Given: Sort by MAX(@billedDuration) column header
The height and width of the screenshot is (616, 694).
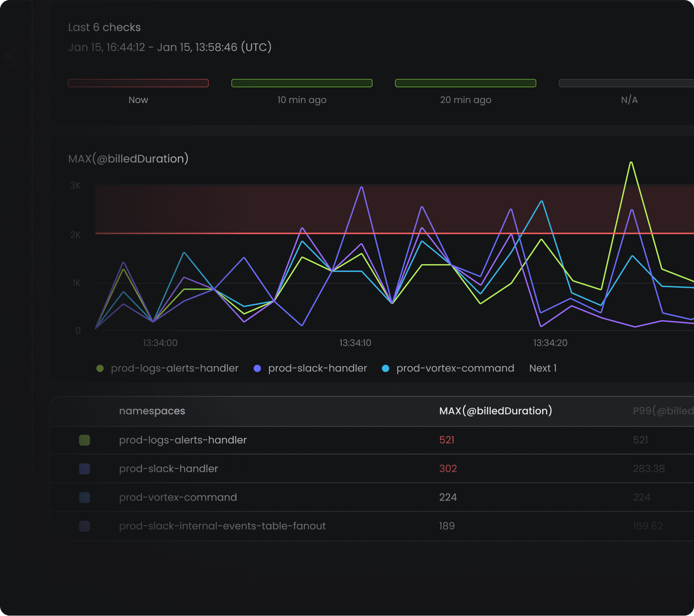Looking at the screenshot, I should (495, 411).
